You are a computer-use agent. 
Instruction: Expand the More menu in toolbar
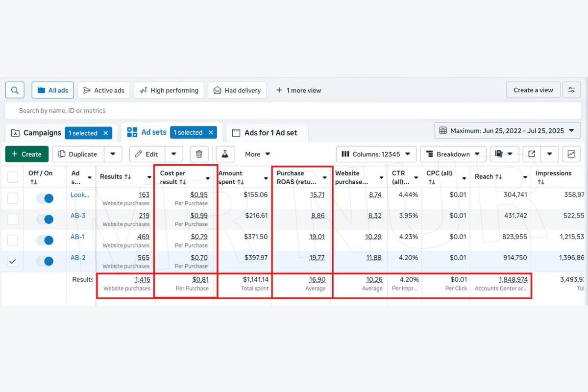(257, 154)
